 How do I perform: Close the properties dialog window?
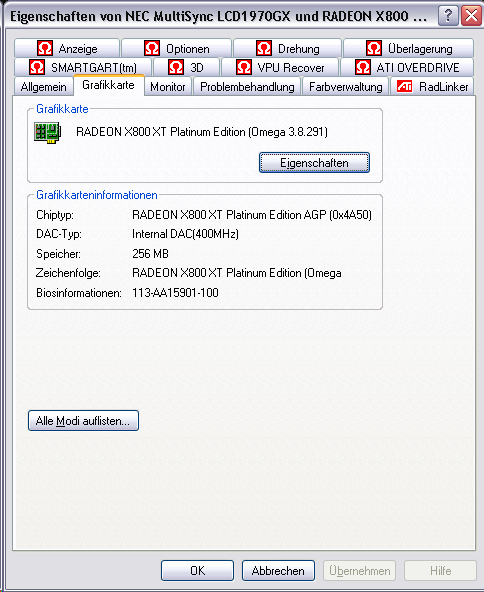pos(471,16)
